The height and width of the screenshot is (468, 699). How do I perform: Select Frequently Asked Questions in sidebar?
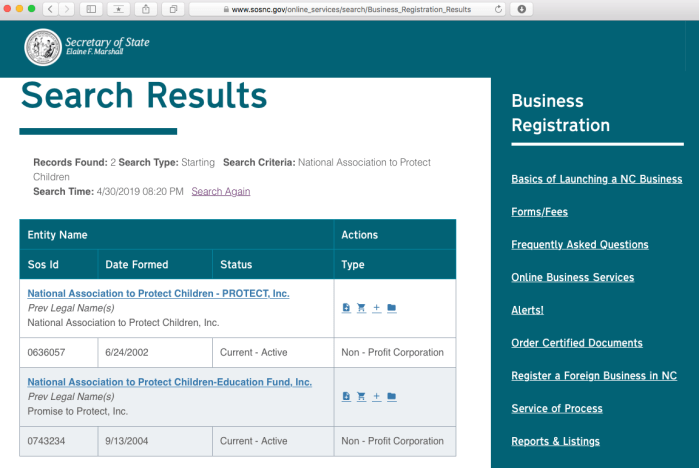point(579,245)
